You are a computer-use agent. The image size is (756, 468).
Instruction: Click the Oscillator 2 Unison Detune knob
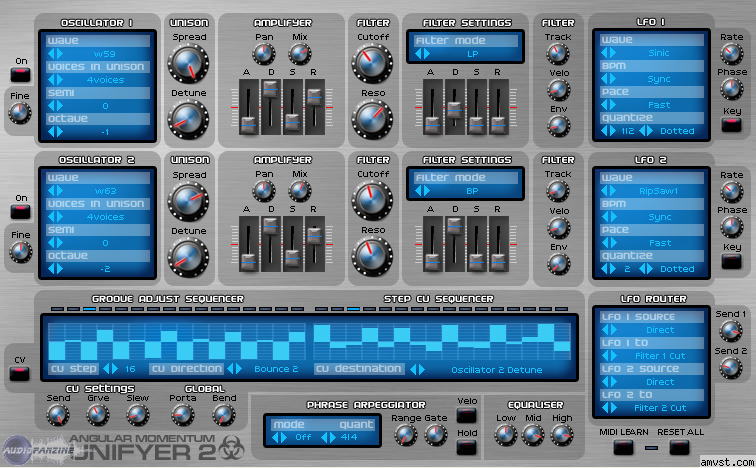(187, 256)
